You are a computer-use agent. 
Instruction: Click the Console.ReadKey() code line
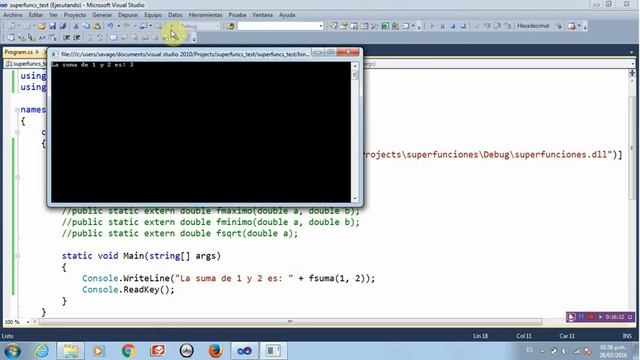pos(128,289)
